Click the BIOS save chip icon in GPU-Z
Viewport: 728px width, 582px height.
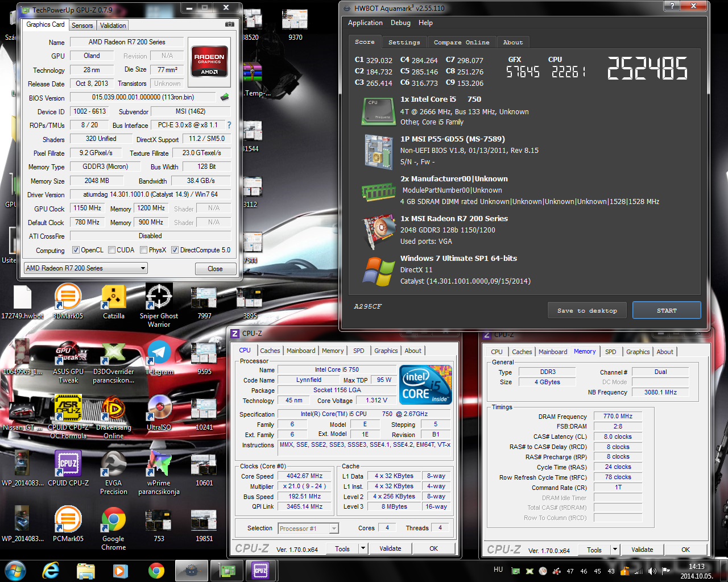point(225,97)
